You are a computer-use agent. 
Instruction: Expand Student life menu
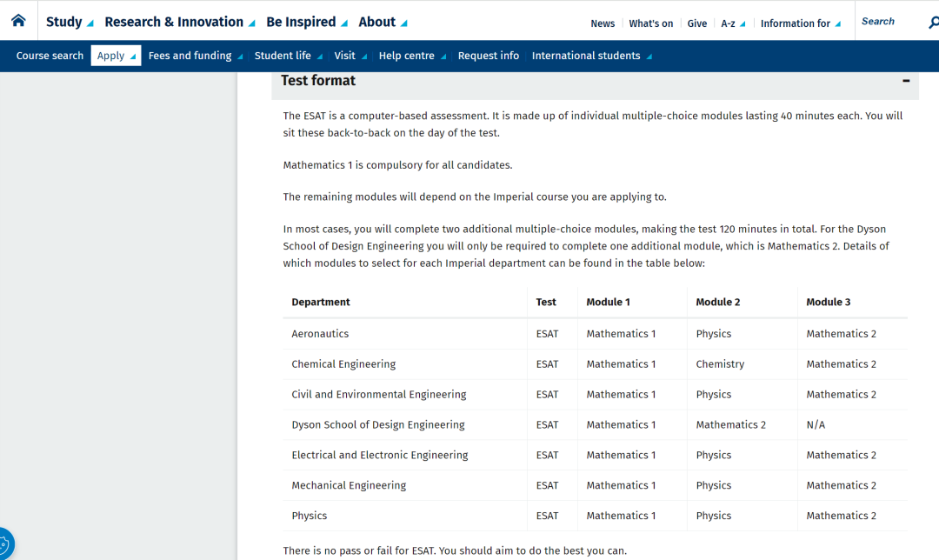click(x=289, y=56)
